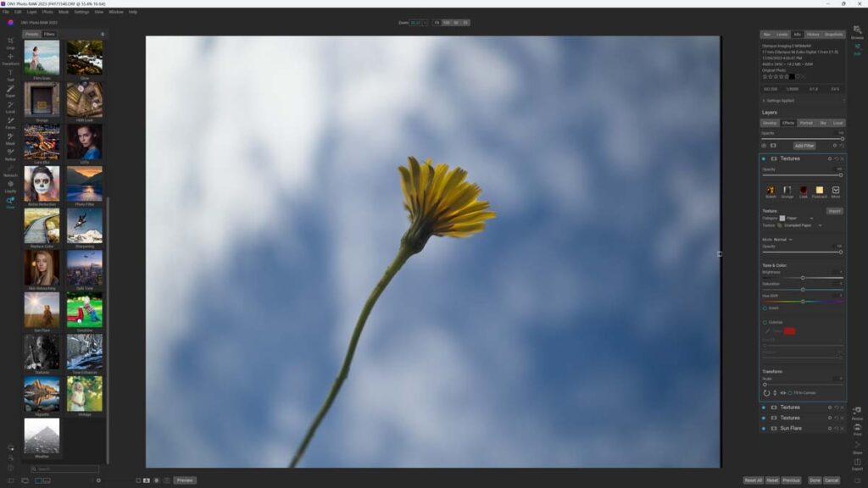Select the Text tool
This screenshot has width=868, height=488.
(10, 75)
